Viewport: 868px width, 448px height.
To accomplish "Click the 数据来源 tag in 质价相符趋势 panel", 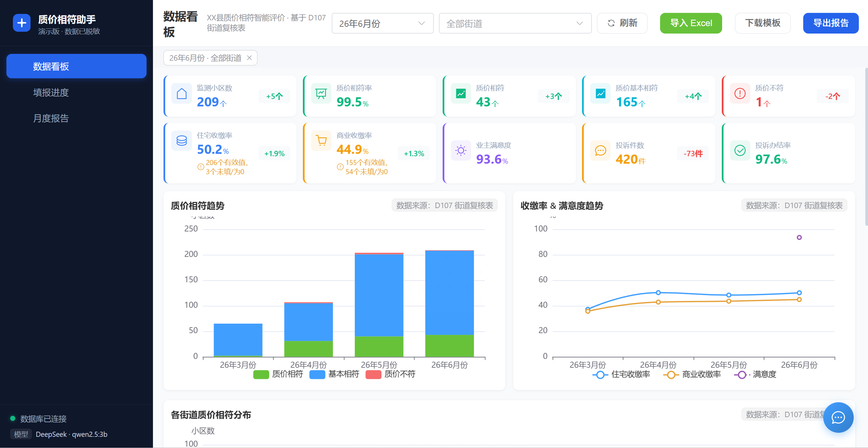I will (444, 205).
